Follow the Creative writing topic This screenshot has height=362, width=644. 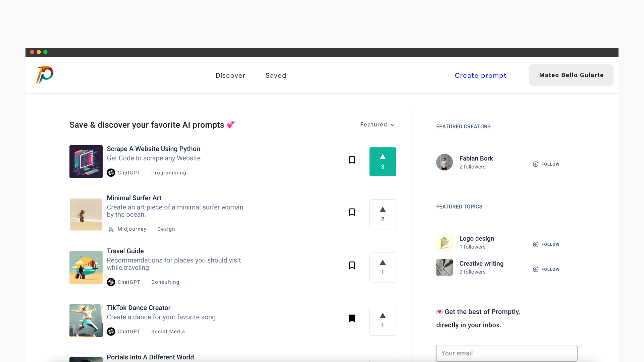(546, 269)
